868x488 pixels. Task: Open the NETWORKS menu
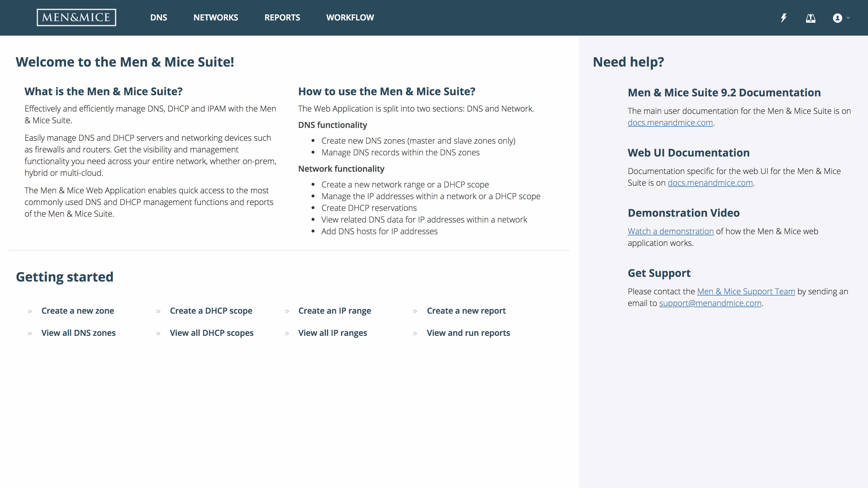tap(216, 18)
